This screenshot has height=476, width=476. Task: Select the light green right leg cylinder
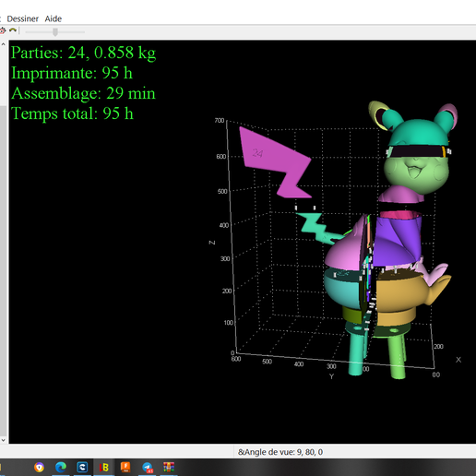(397, 357)
